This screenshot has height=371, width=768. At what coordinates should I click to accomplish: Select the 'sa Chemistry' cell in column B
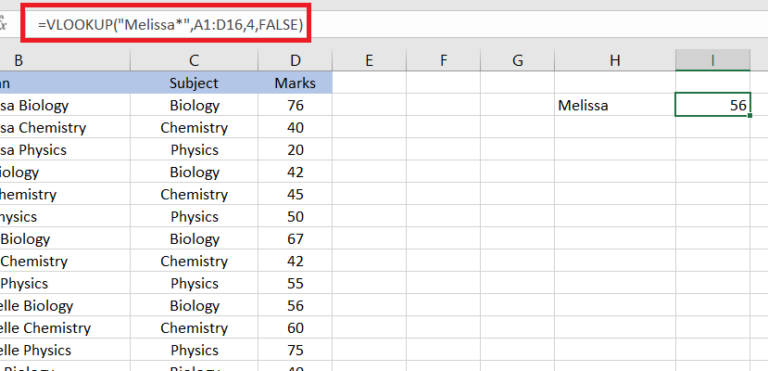(x=65, y=127)
